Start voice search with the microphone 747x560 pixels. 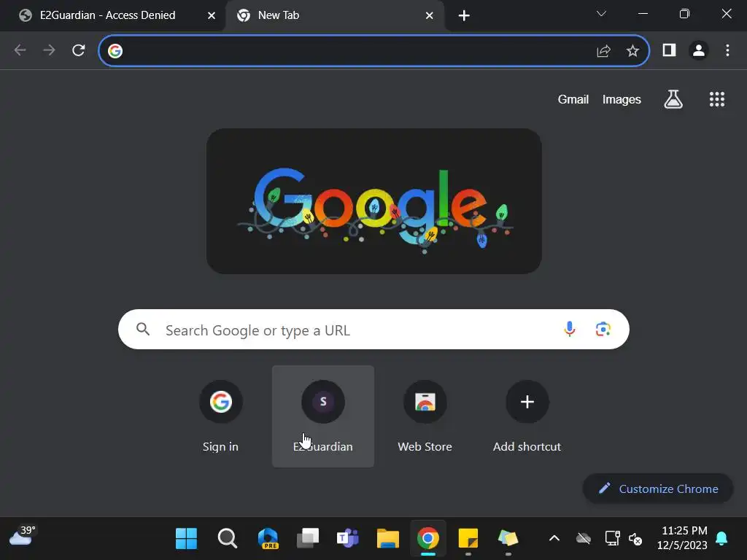[x=569, y=329]
